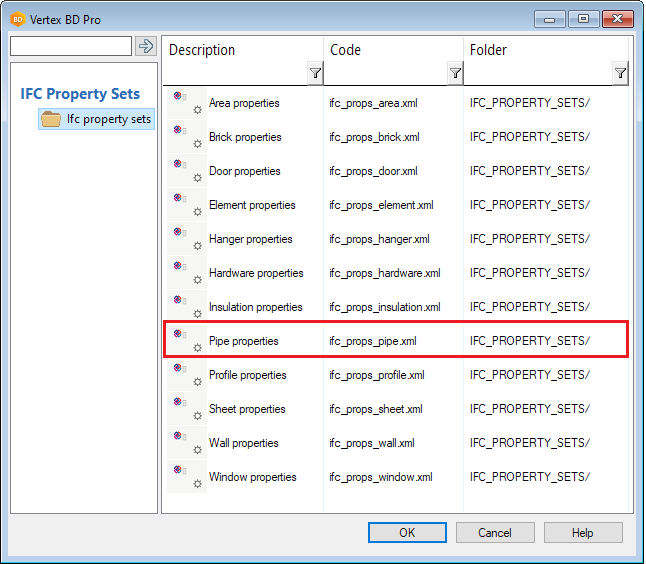This screenshot has width=646, height=564.
Task: Open the Help button
Action: tap(583, 533)
